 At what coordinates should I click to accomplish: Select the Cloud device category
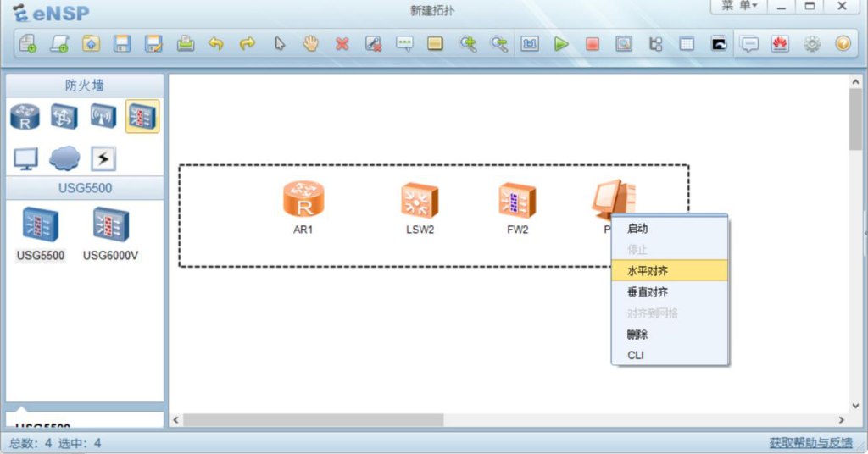(64, 158)
